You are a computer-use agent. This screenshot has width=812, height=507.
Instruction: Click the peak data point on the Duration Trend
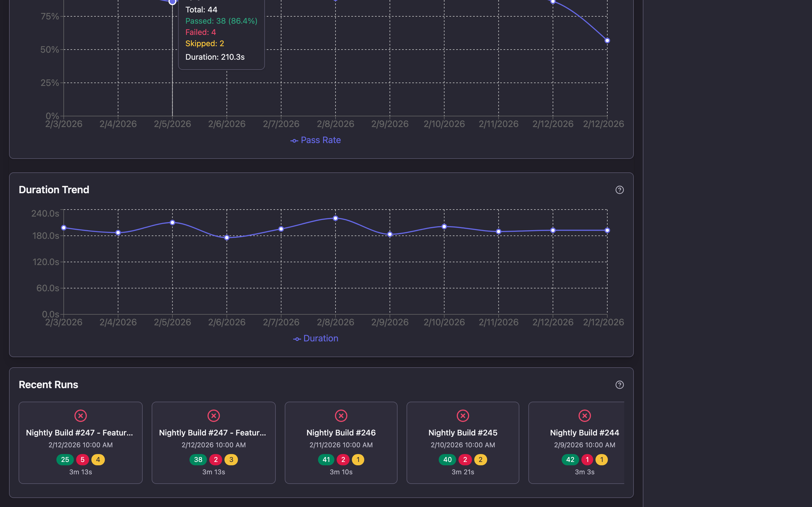(336, 218)
